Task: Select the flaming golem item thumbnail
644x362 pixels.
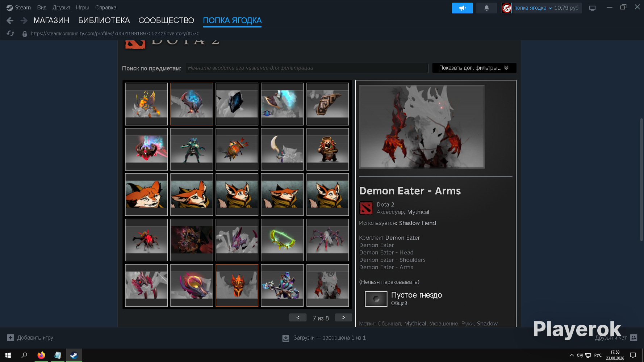Action: (146, 104)
